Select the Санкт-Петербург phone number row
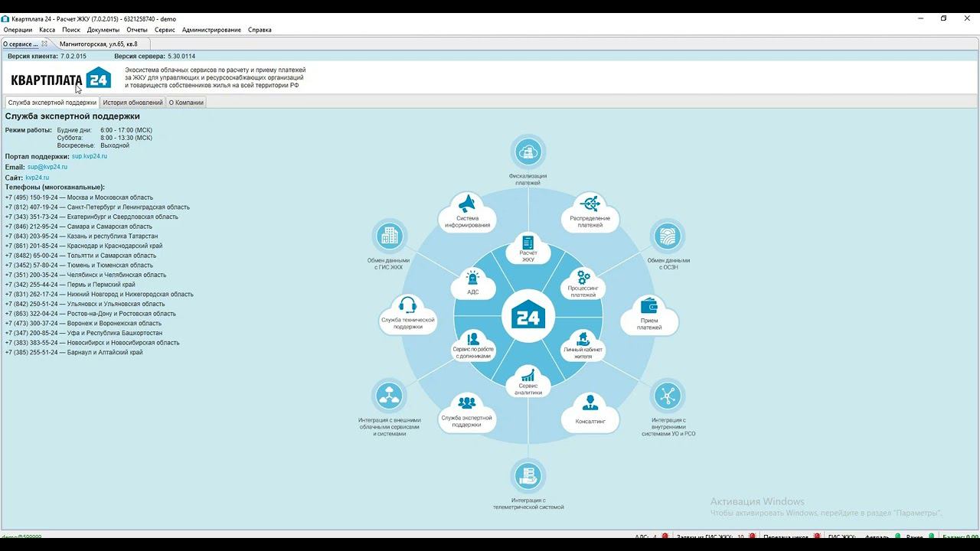This screenshot has height=551, width=980. (97, 207)
